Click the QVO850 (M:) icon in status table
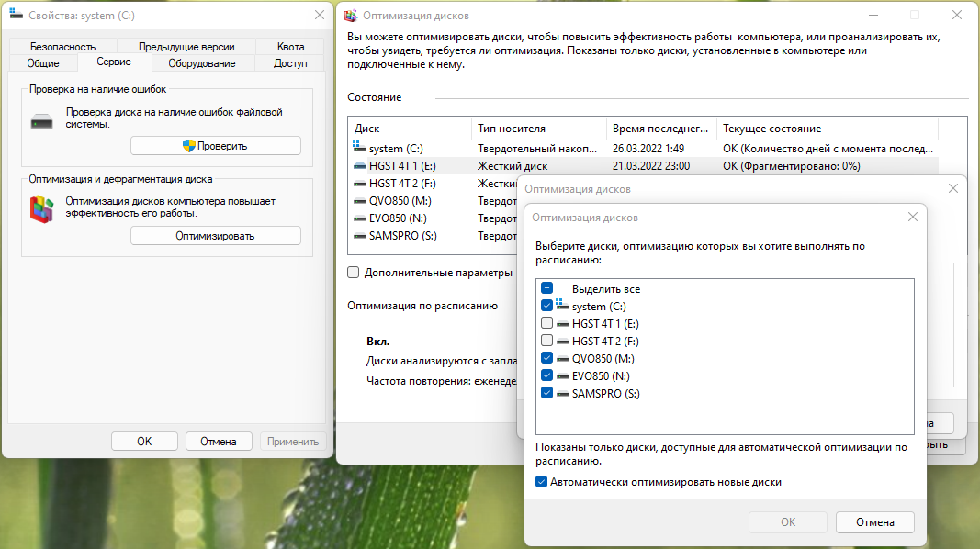The image size is (980, 549). [359, 201]
